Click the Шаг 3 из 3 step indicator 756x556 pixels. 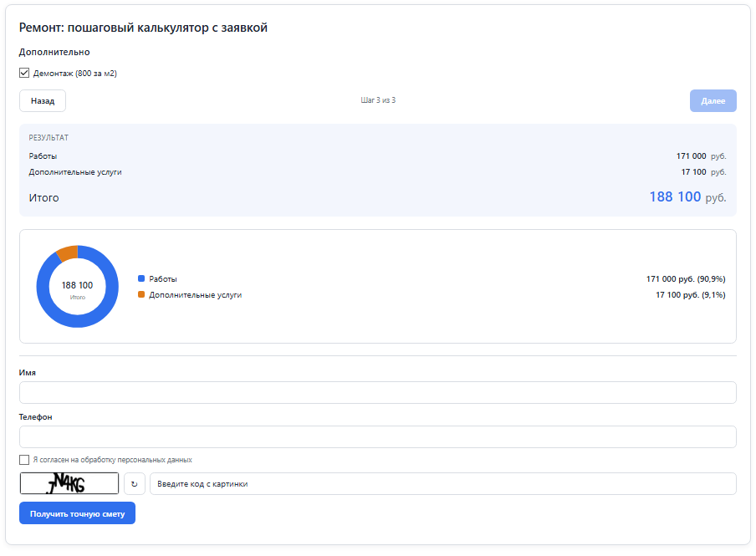378,100
